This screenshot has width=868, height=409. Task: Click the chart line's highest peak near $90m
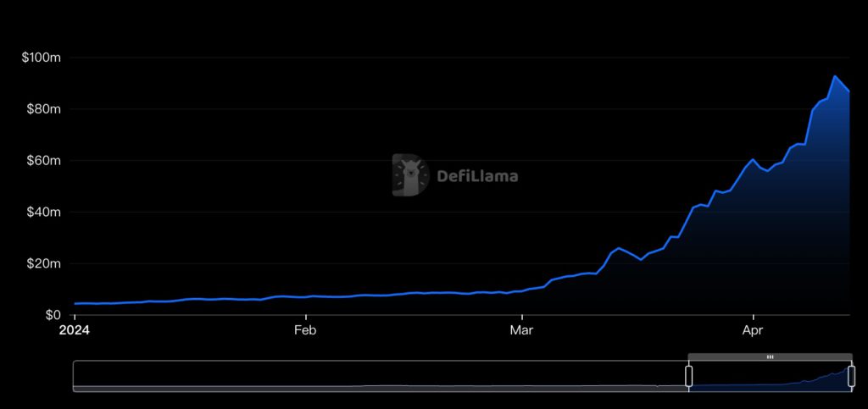coord(835,76)
